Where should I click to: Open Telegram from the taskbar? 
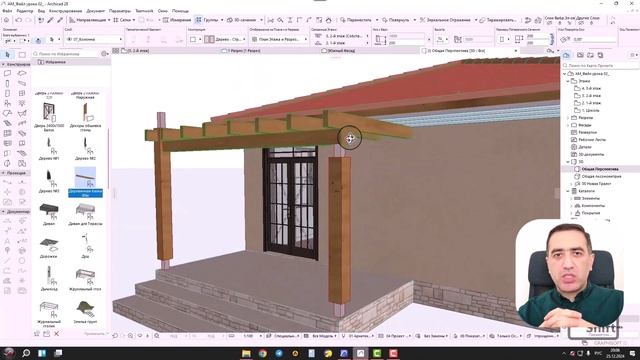click(x=279, y=353)
